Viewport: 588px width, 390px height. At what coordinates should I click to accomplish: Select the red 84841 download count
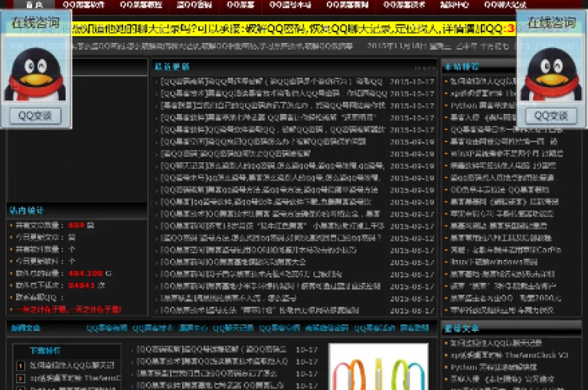[81, 285]
